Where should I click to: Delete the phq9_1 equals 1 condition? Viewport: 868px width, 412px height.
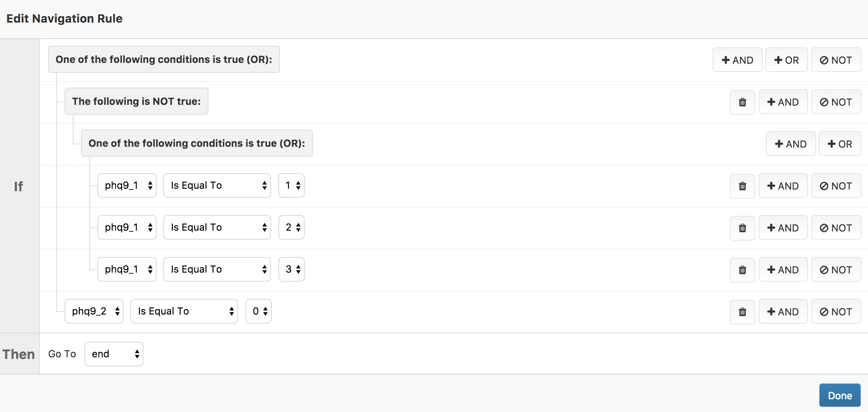click(x=742, y=186)
